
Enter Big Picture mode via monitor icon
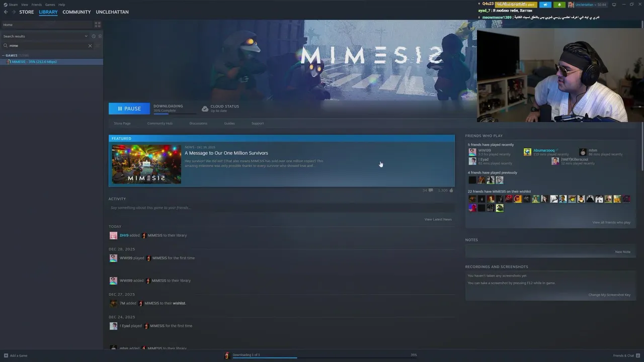click(x=614, y=5)
